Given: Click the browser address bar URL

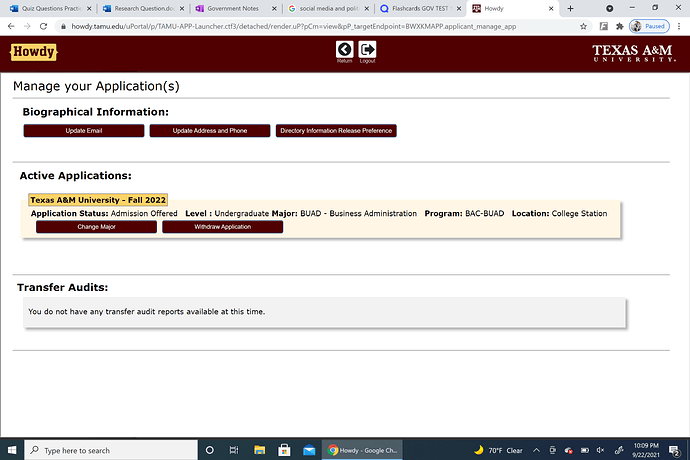Looking at the screenshot, I should click(294, 26).
